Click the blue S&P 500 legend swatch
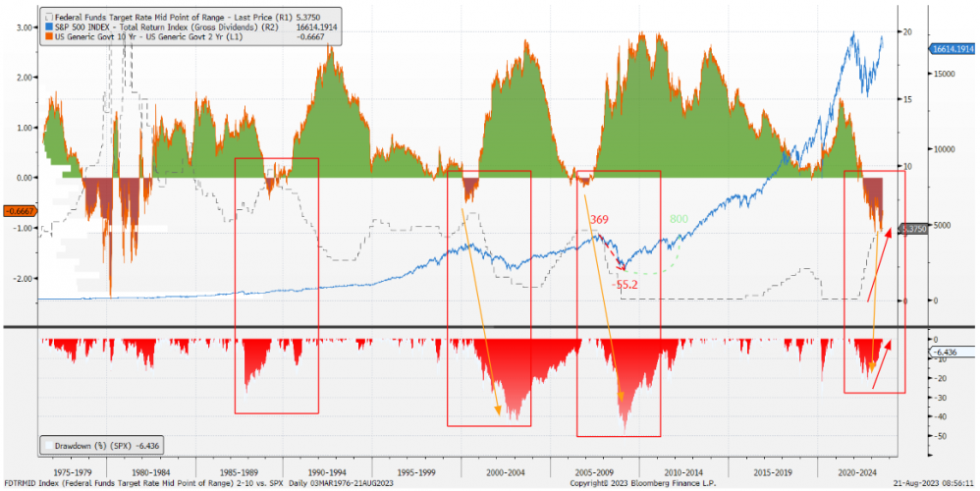The width and height of the screenshot is (980, 491). [49, 27]
